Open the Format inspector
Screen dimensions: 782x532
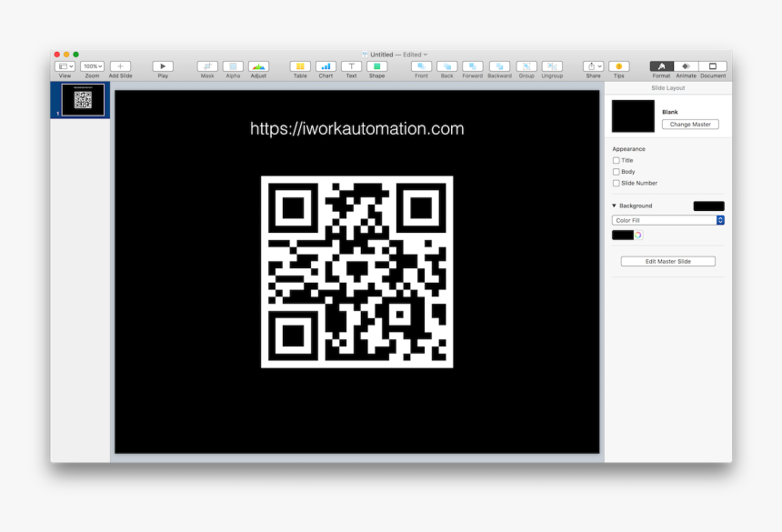click(661, 66)
